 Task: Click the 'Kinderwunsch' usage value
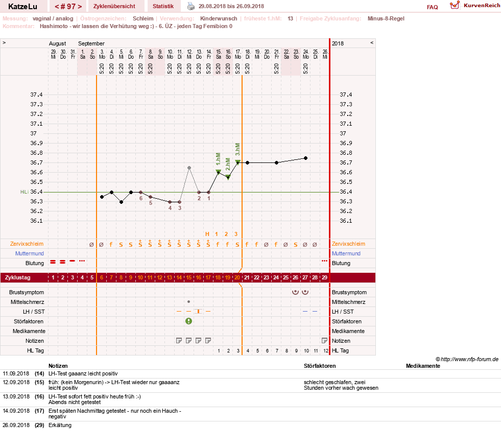click(x=219, y=18)
